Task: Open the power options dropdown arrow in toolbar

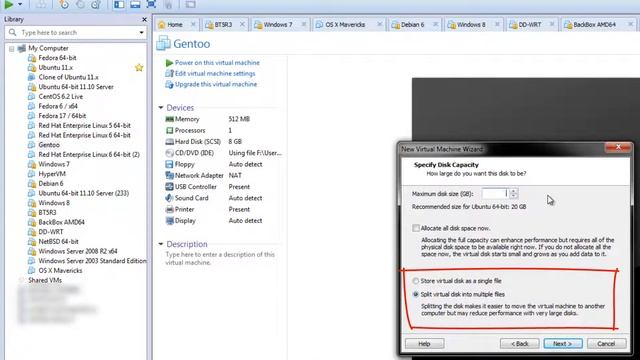Action: 20,4
